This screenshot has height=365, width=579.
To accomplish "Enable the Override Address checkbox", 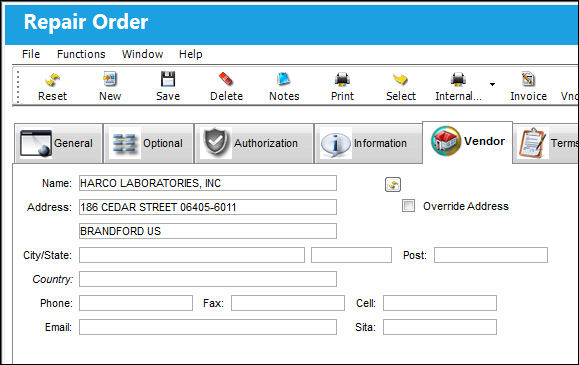I will (x=408, y=206).
